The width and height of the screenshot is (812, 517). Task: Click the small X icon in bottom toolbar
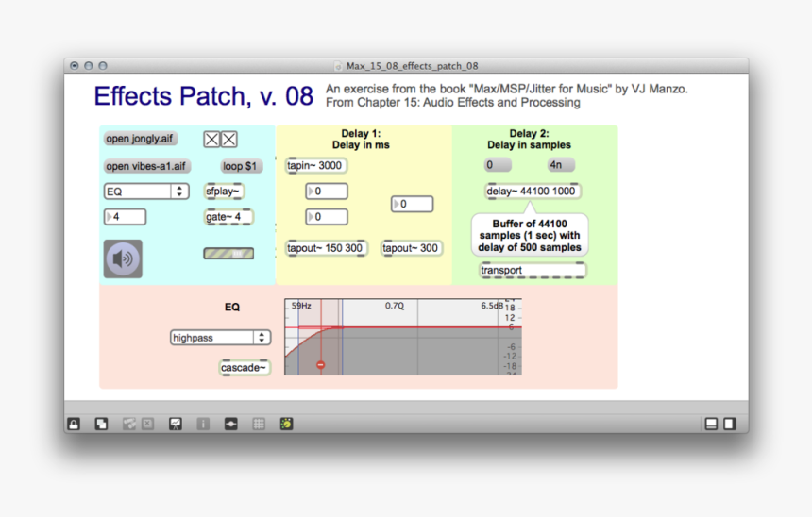click(147, 425)
